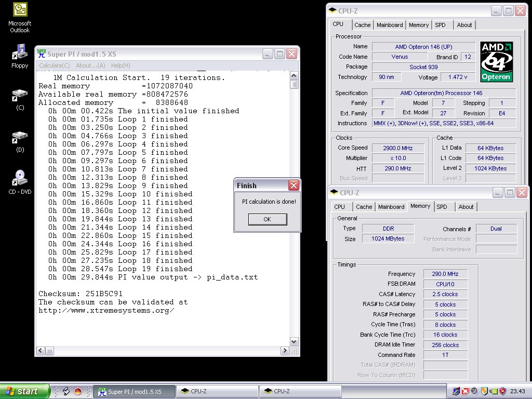Switch to About tab in top CPU-Z
The image size is (532, 399).
click(x=464, y=25)
